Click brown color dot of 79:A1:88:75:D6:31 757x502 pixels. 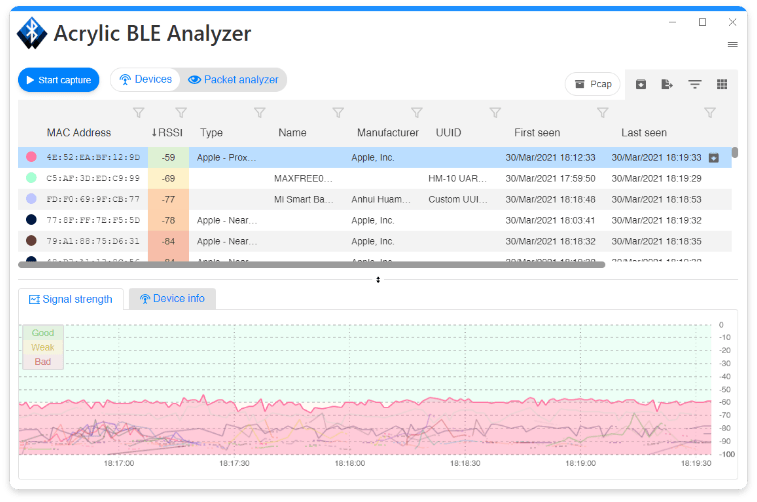[x=31, y=240]
